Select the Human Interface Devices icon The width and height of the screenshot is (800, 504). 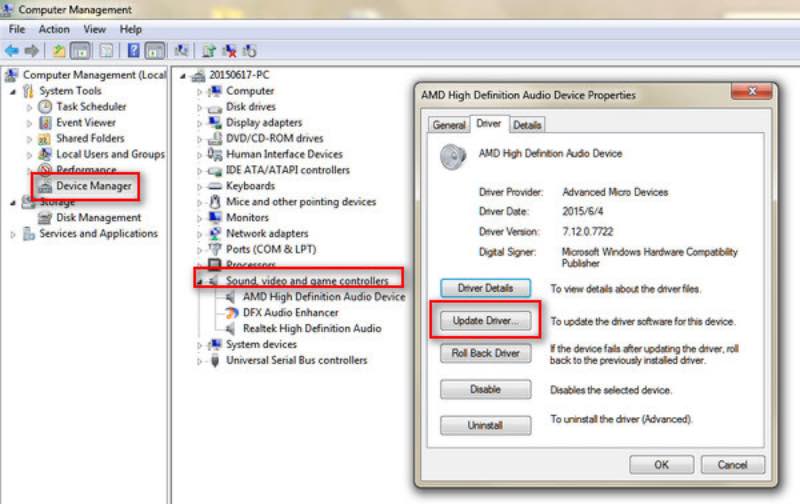[x=215, y=154]
